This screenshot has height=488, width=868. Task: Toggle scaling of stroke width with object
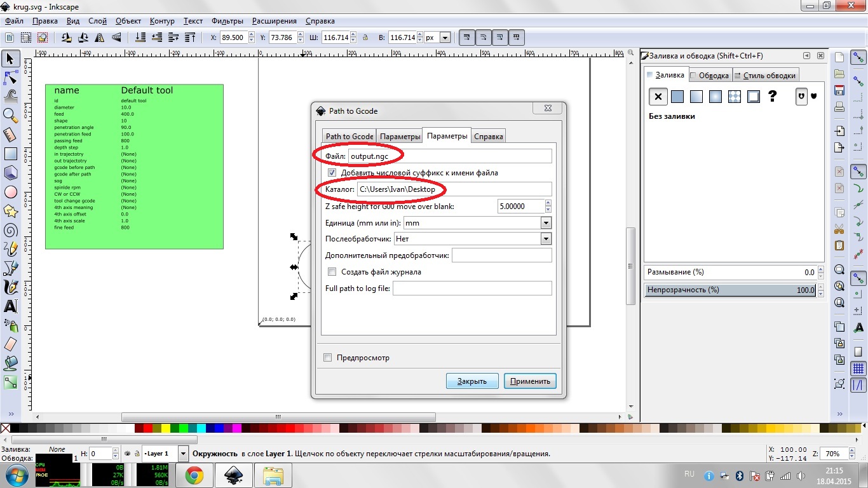coord(467,37)
